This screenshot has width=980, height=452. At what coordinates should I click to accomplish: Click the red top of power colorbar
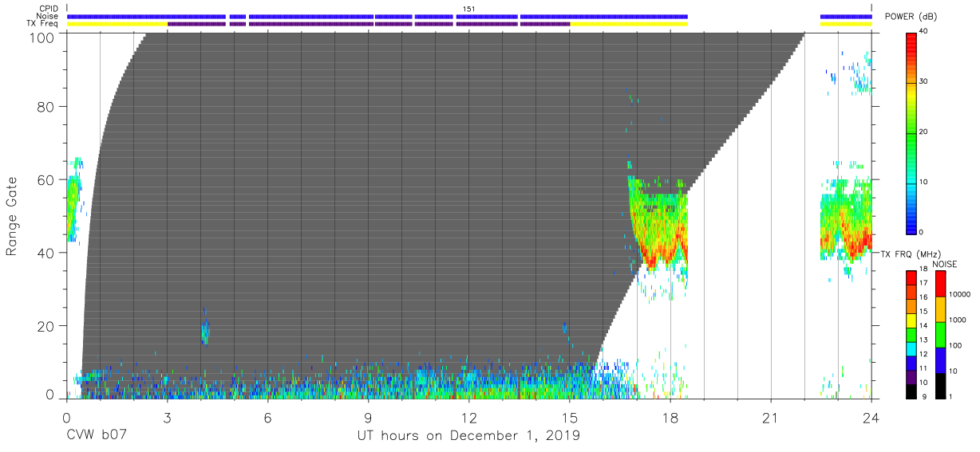point(911,40)
